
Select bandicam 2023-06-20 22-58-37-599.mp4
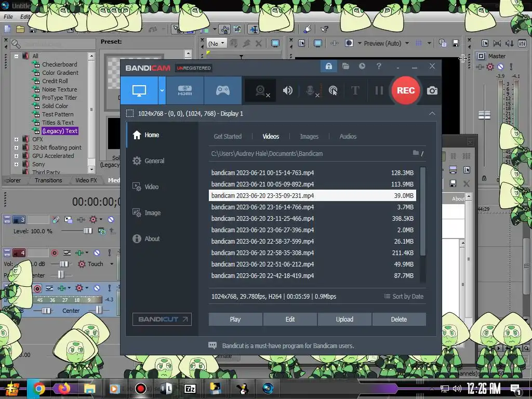[x=312, y=241]
